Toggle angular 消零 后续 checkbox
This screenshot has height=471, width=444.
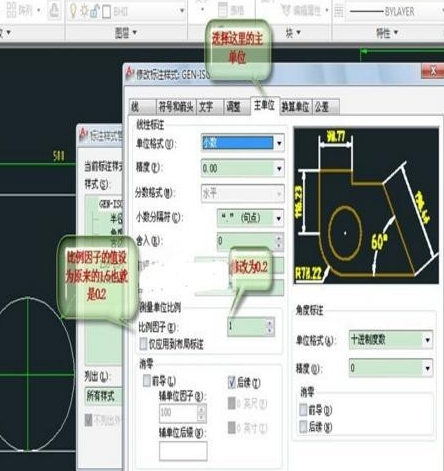tap(303, 426)
